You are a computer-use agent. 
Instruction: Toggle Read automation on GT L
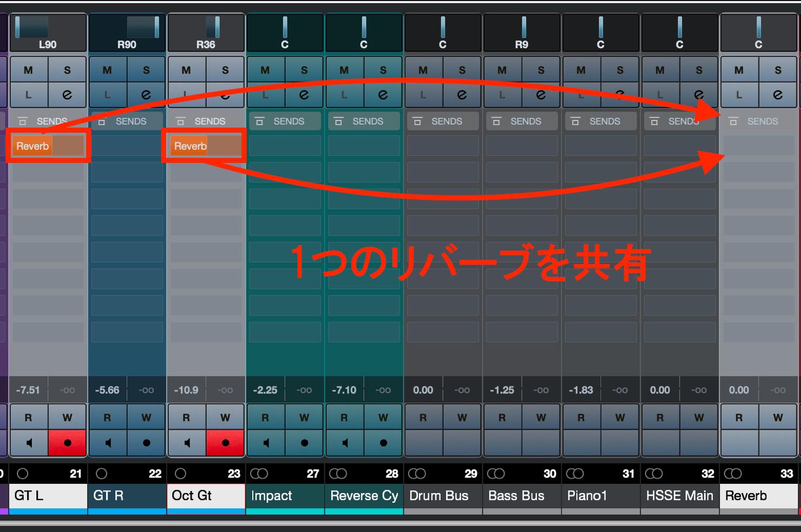[29, 417]
